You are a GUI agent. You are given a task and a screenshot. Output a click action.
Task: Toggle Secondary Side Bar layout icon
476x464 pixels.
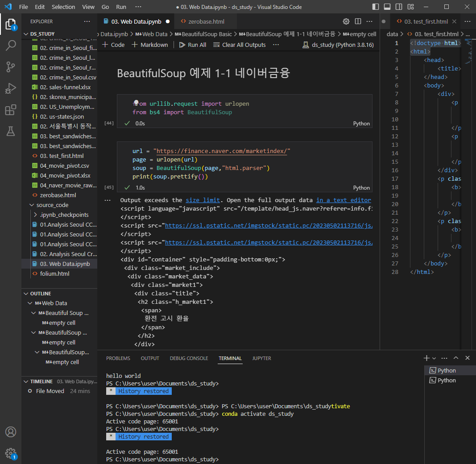[399, 7]
